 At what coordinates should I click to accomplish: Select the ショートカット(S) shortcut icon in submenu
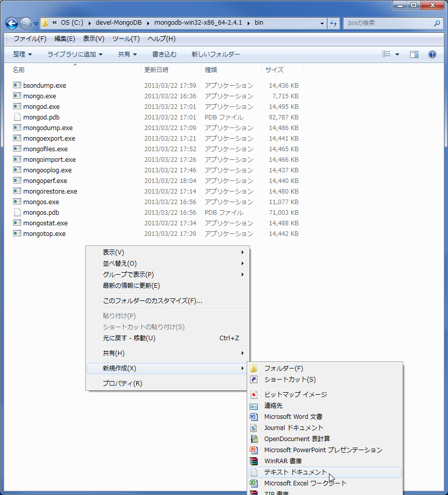[x=254, y=380]
